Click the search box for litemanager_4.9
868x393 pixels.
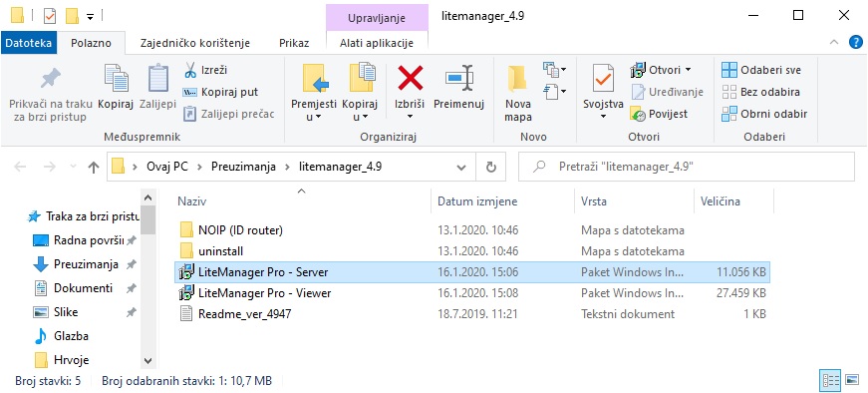point(687,167)
